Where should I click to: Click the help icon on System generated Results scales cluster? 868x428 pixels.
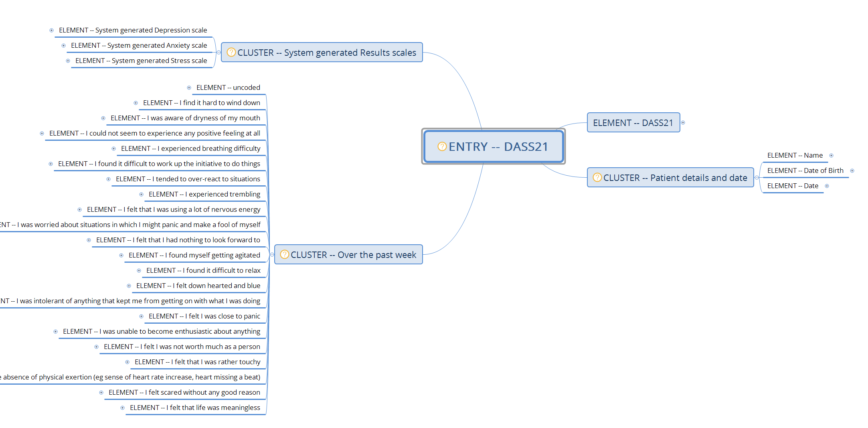pyautogui.click(x=232, y=52)
